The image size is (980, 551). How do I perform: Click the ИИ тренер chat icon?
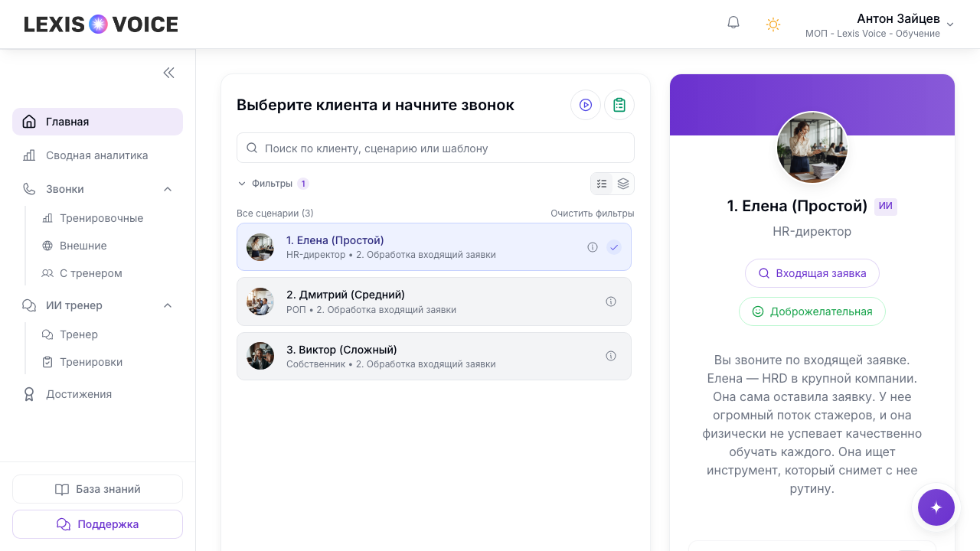pyautogui.click(x=29, y=305)
